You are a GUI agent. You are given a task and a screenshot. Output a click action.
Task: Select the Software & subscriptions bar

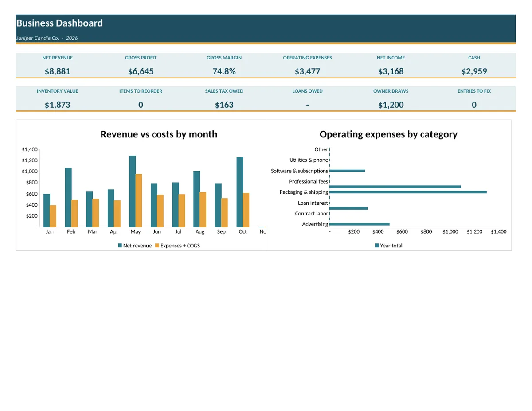[348, 171]
